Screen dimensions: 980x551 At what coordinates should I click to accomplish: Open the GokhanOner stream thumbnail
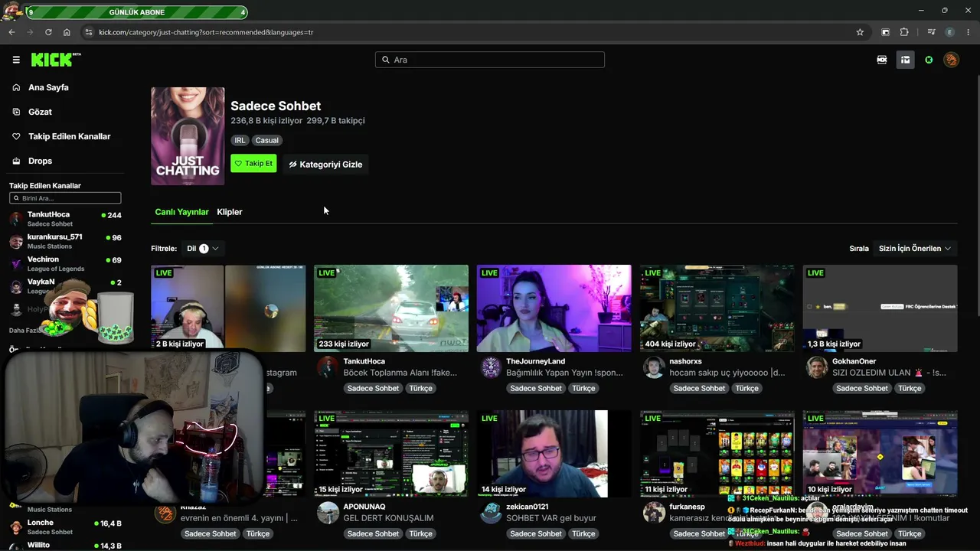point(880,308)
